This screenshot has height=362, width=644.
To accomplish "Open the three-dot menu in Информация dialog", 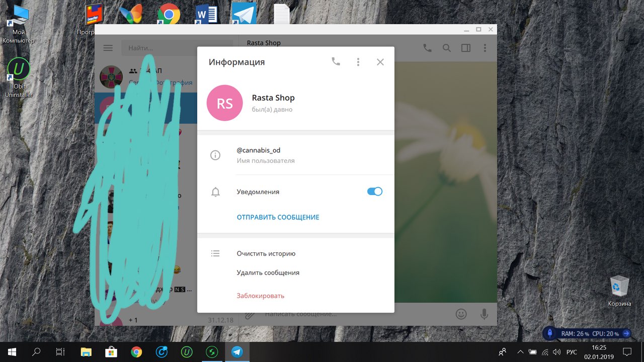I will click(x=358, y=62).
